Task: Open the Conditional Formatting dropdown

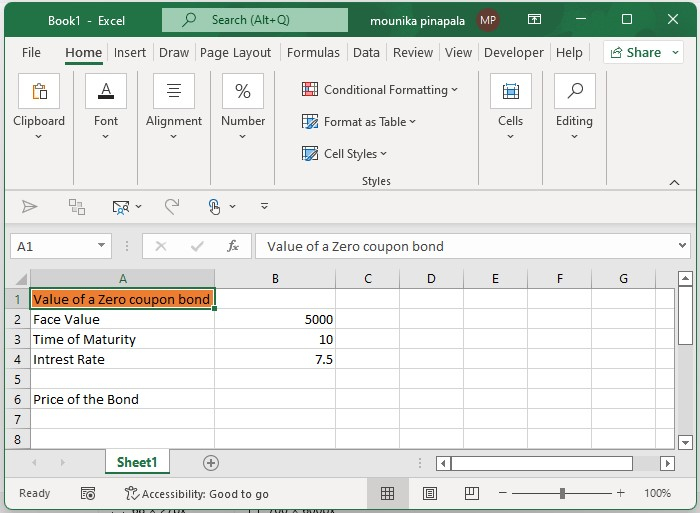Action: point(454,90)
